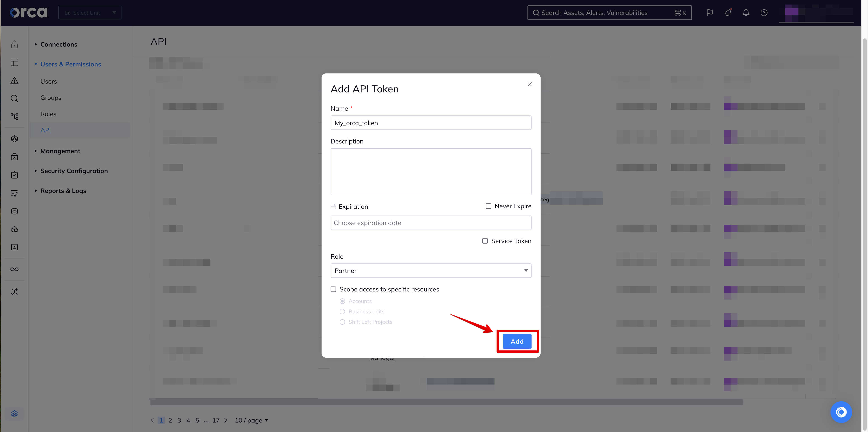
Task: Click the Orca chat bubble at bottom right
Action: pos(841,412)
